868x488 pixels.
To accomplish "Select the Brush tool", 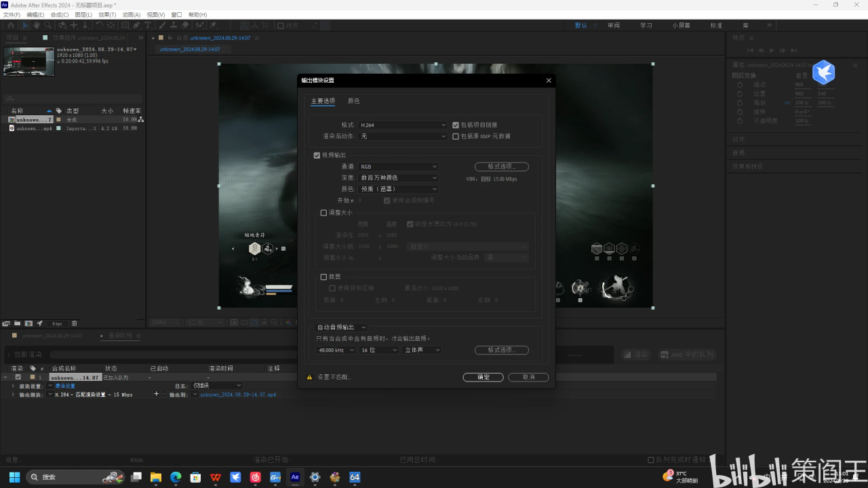I will pyautogui.click(x=162, y=25).
